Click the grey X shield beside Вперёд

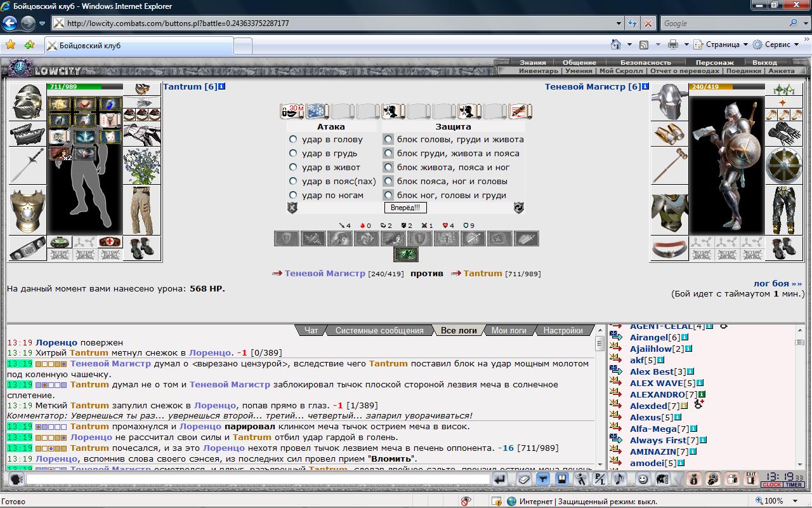[x=292, y=208]
